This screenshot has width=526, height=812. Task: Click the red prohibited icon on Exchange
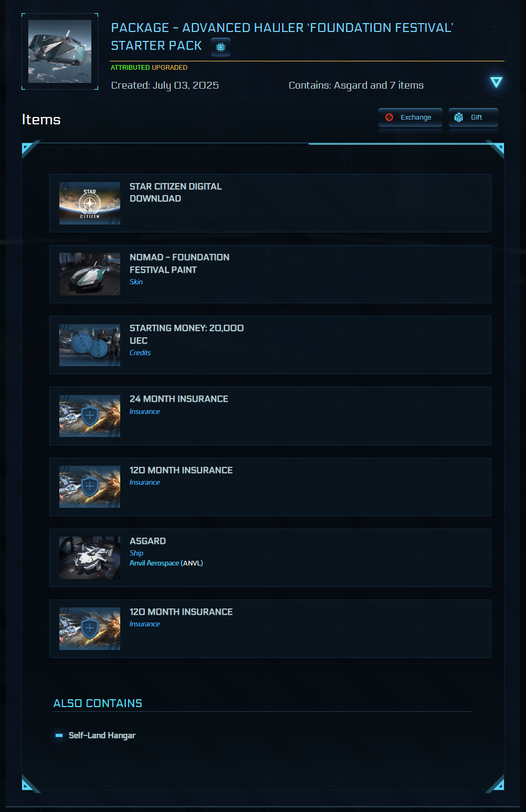(390, 117)
